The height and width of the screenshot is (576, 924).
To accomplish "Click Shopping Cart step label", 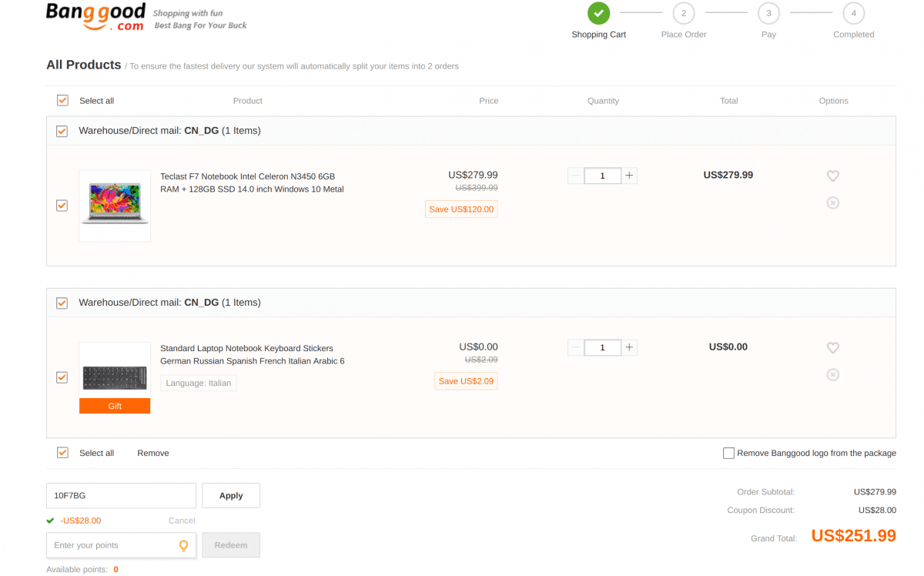I will coord(598,35).
